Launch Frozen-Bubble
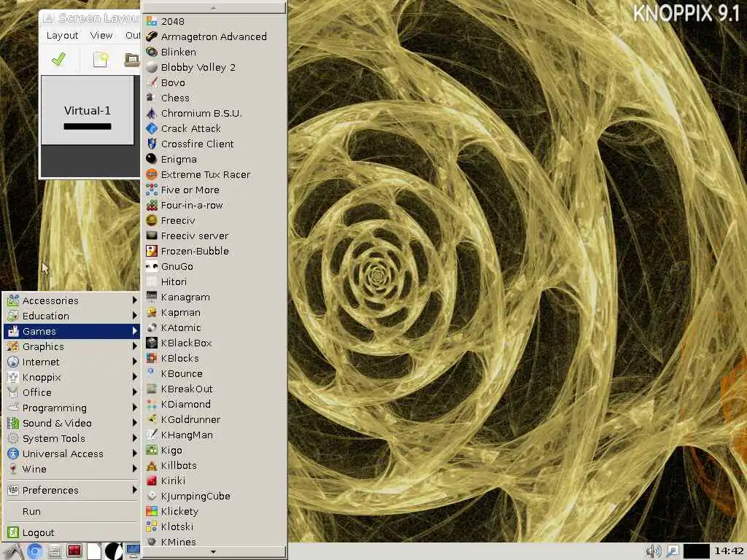Screen dimensions: 747x560 pos(214,251)
